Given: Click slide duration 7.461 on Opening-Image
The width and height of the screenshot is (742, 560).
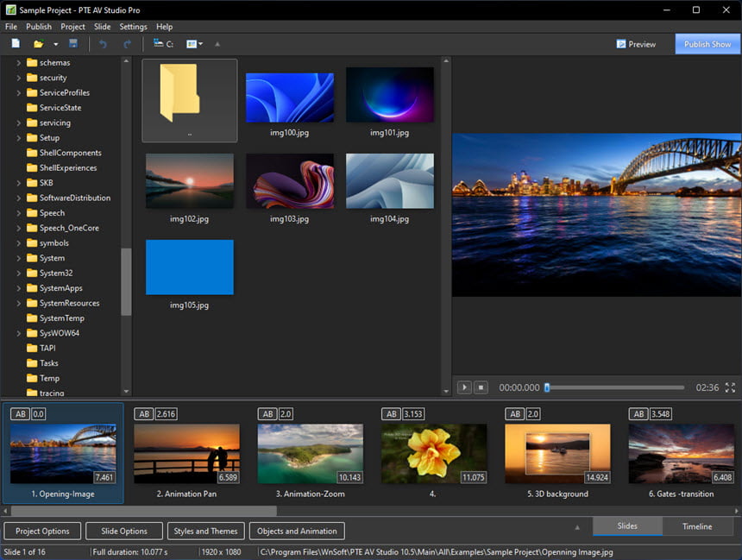Looking at the screenshot, I should point(104,477).
